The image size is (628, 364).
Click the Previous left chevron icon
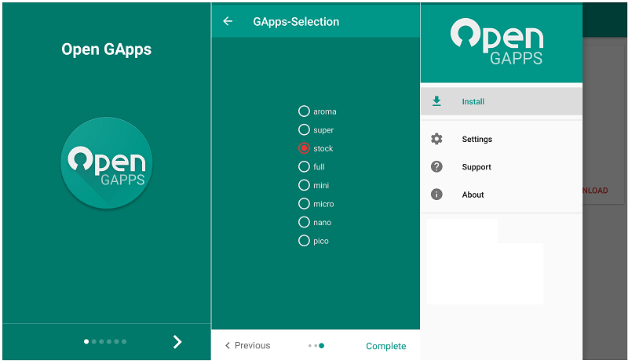(228, 345)
